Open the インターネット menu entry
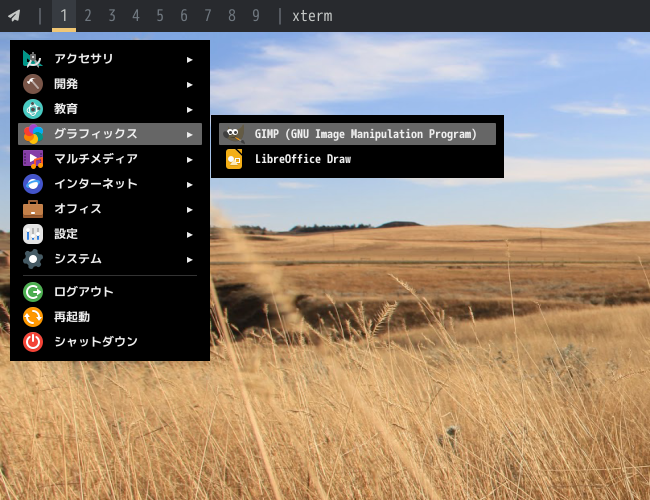The image size is (650, 500). [110, 184]
